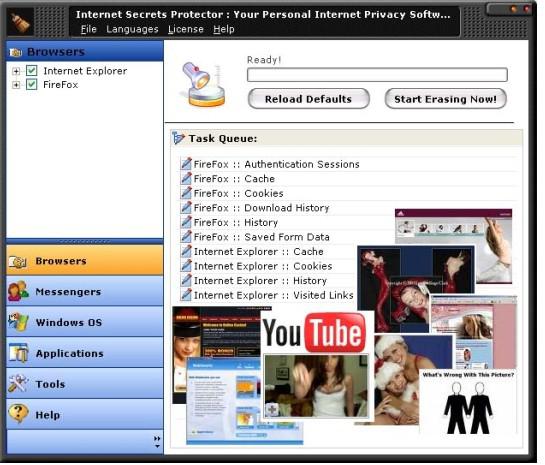Open the License menu
Screen dimensions: 545x465
pos(186,29)
